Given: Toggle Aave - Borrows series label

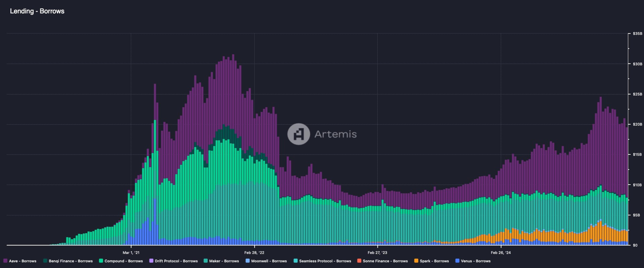Looking at the screenshot, I should click(x=23, y=261).
